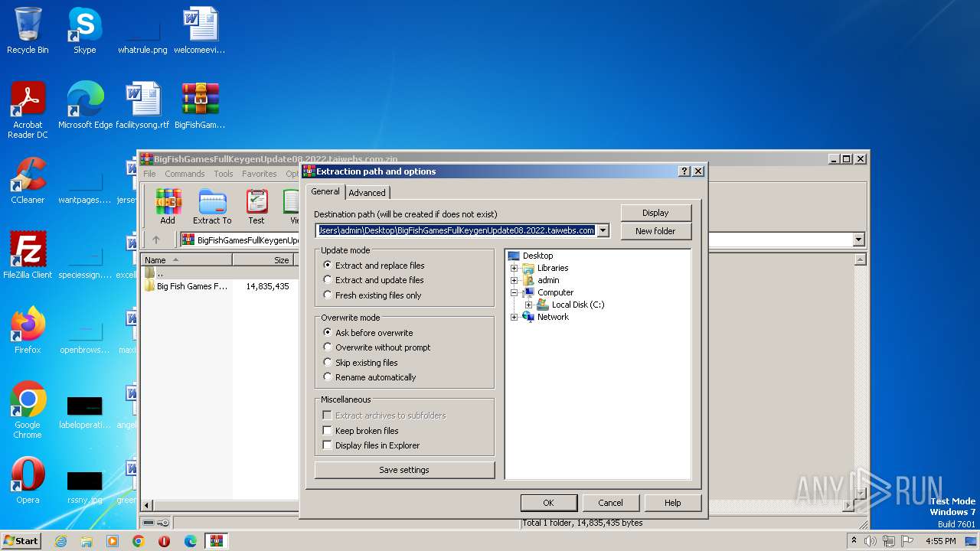Click the File Explorer taskbar icon
980x551 pixels.
coord(87,541)
